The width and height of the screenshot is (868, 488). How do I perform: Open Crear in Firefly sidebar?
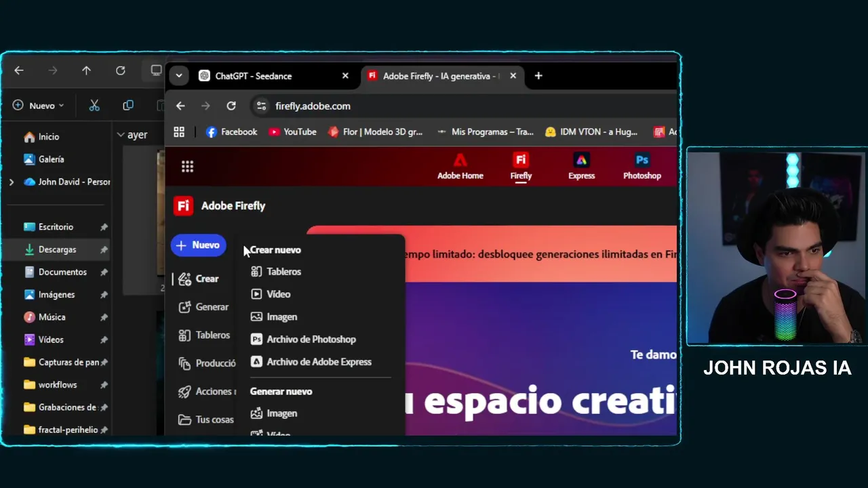(198, 279)
